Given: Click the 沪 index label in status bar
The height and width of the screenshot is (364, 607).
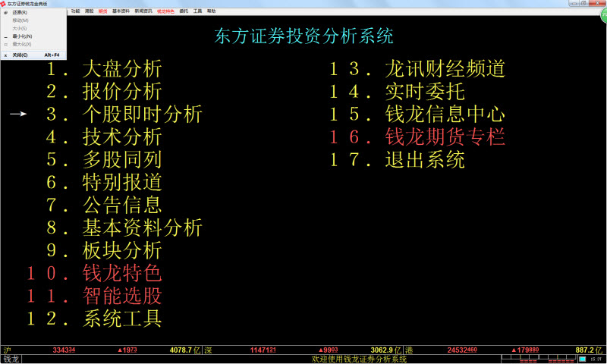Looking at the screenshot, I should pos(7,350).
